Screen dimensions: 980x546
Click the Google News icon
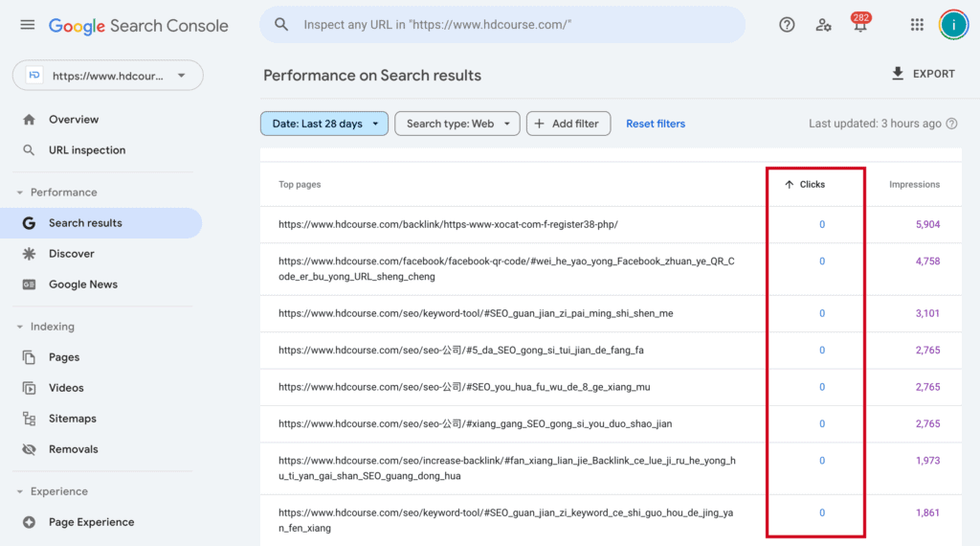click(x=29, y=284)
